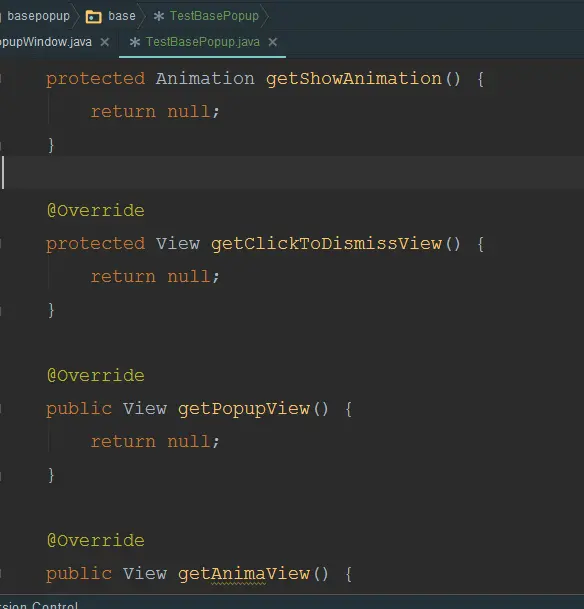Open the base breadcrumb folder
The image size is (584, 609).
[x=122, y=16]
